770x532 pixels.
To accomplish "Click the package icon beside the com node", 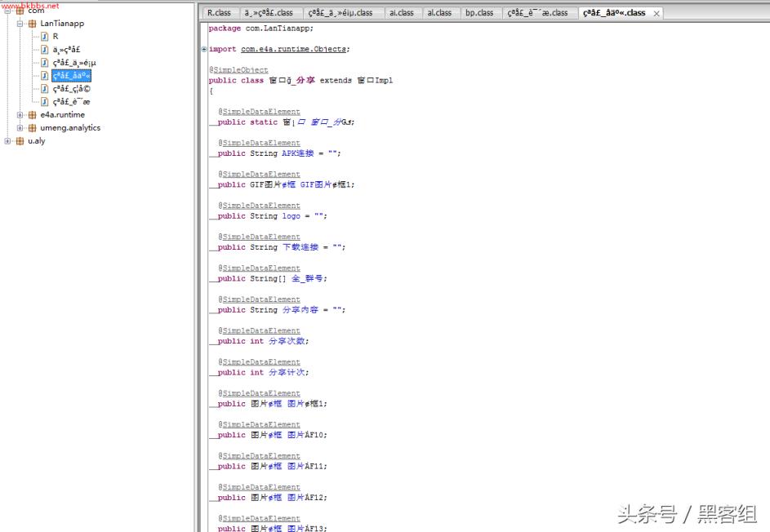I will (20, 11).
